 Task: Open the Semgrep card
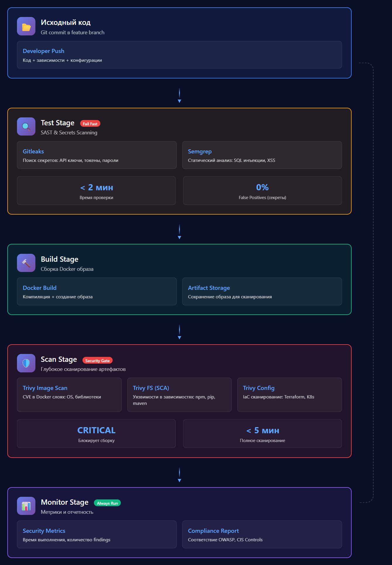click(262, 155)
